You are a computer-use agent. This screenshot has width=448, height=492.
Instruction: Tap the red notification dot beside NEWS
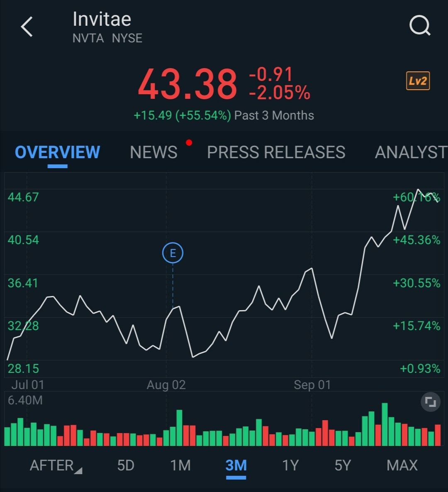pos(189,143)
